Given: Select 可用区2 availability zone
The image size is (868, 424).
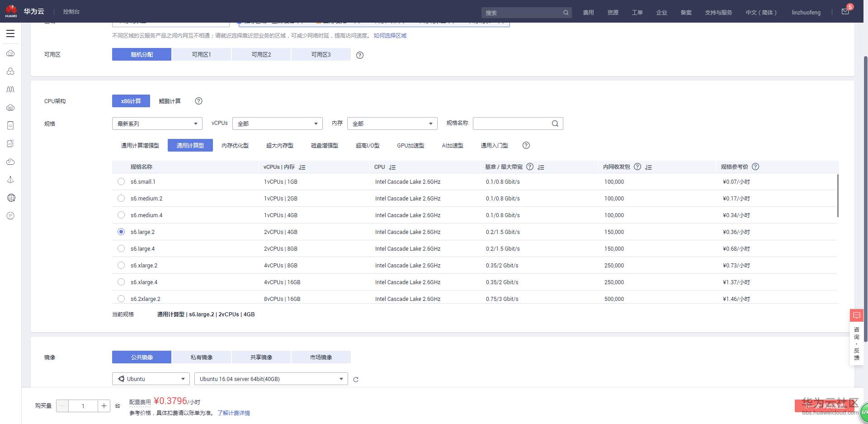Looking at the screenshot, I should (x=261, y=54).
